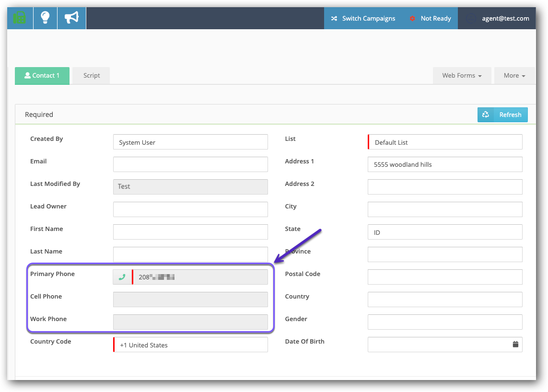Select the Contact 1 tab

click(42, 76)
